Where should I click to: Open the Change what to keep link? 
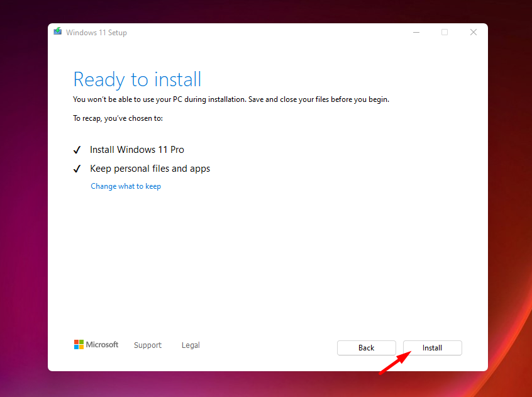[126, 186]
